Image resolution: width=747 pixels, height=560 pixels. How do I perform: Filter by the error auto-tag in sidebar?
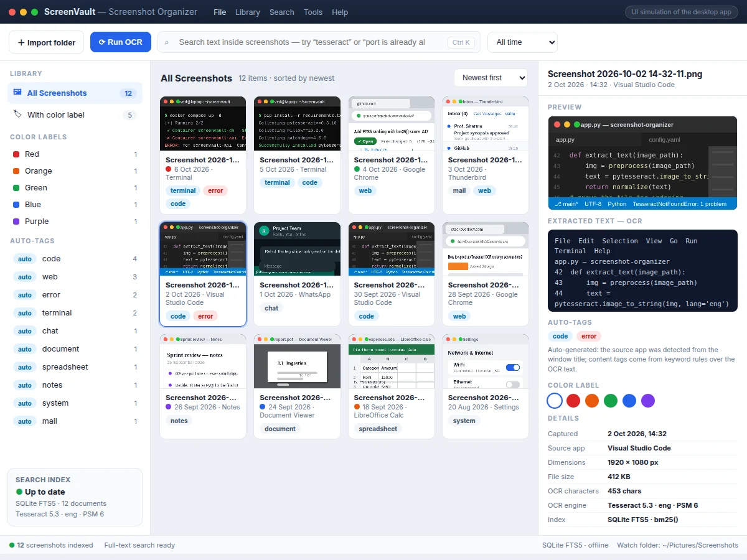(75, 295)
